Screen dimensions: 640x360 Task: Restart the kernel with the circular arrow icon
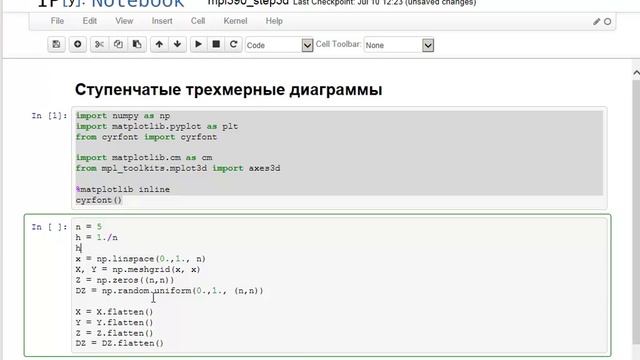click(x=233, y=44)
